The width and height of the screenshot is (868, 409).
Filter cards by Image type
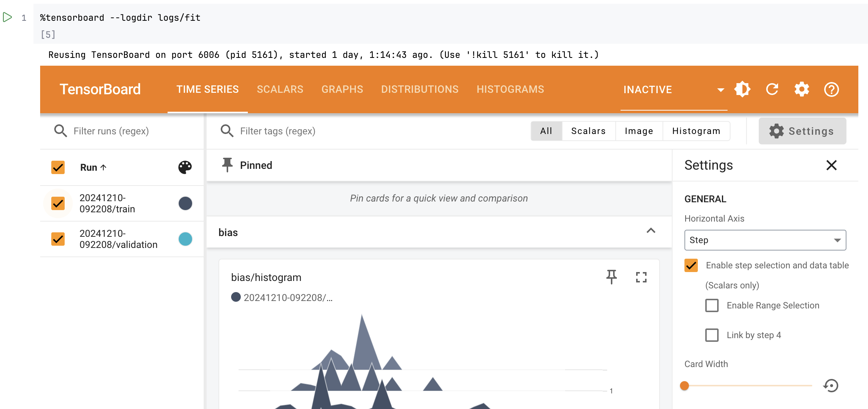coord(639,131)
